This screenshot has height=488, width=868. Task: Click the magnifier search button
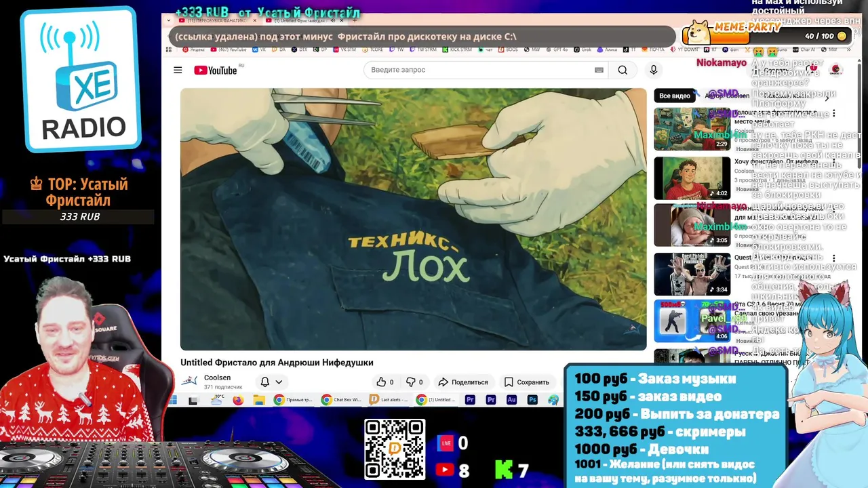tap(623, 70)
